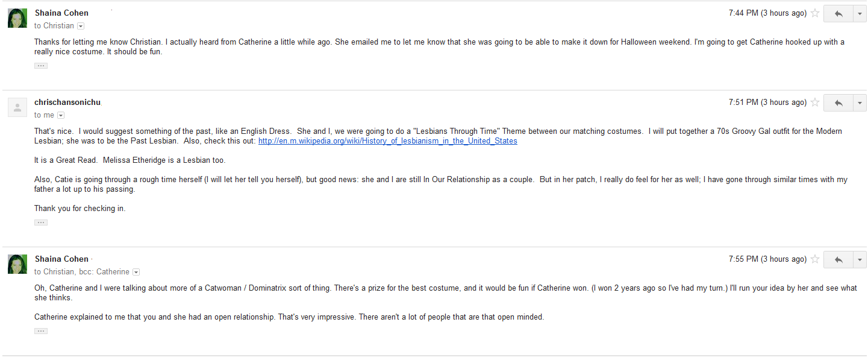This screenshot has width=868, height=357.
Task: Open more options for 7:51 PM message
Action: 860,103
